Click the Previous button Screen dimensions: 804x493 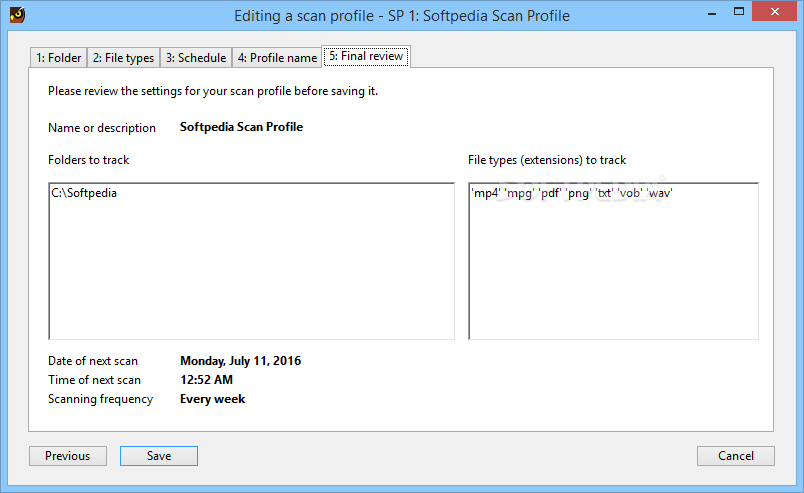point(68,456)
